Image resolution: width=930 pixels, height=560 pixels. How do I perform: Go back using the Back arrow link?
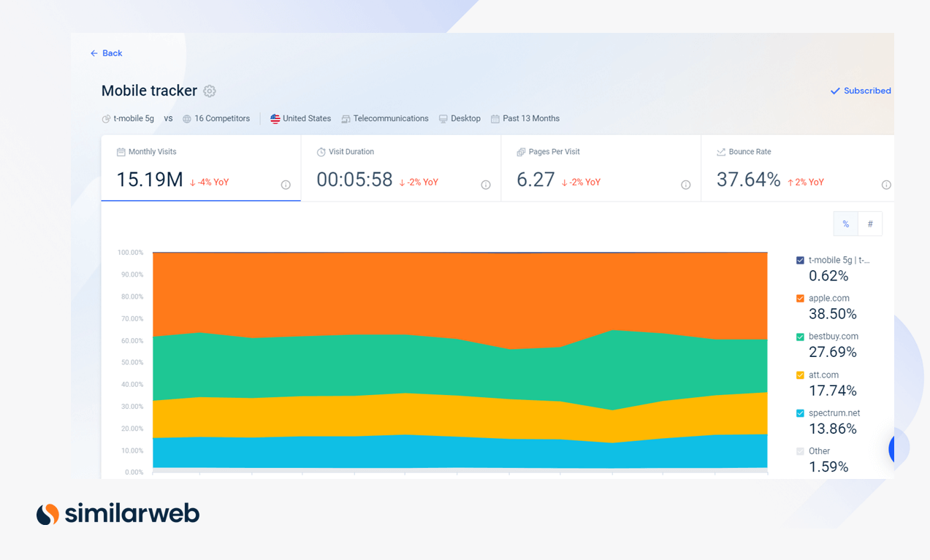click(x=106, y=53)
